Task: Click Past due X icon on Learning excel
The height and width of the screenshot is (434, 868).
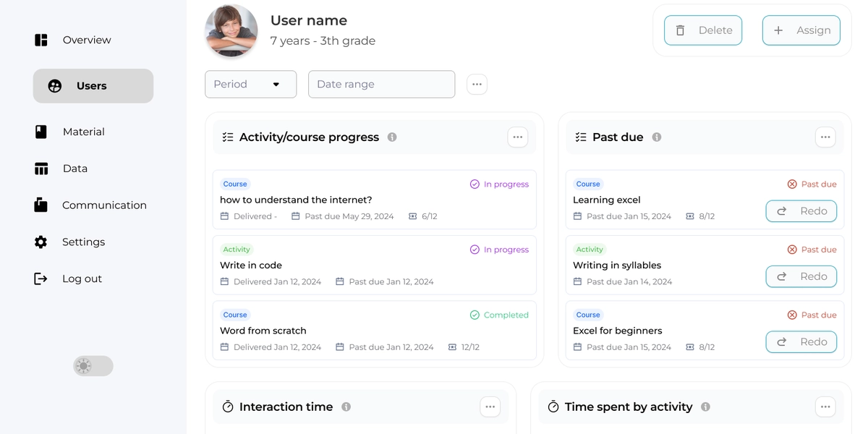Action: point(792,184)
